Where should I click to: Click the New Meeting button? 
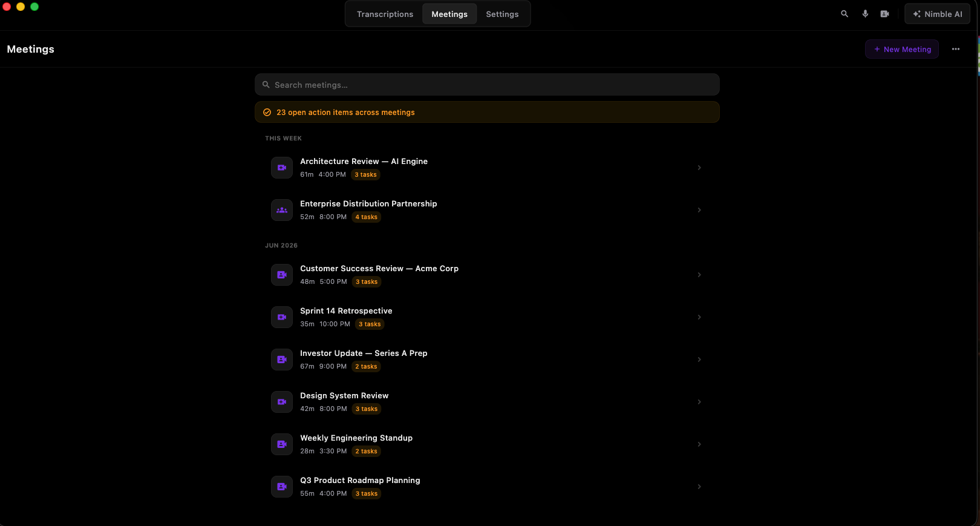902,49
